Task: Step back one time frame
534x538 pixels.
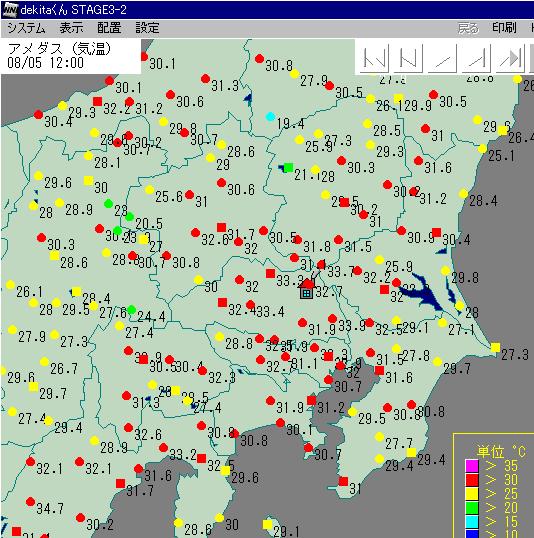Action: (x=408, y=58)
